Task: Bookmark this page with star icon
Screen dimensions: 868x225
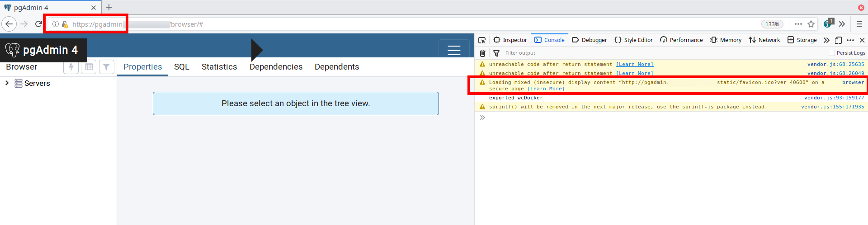Action: [x=811, y=24]
